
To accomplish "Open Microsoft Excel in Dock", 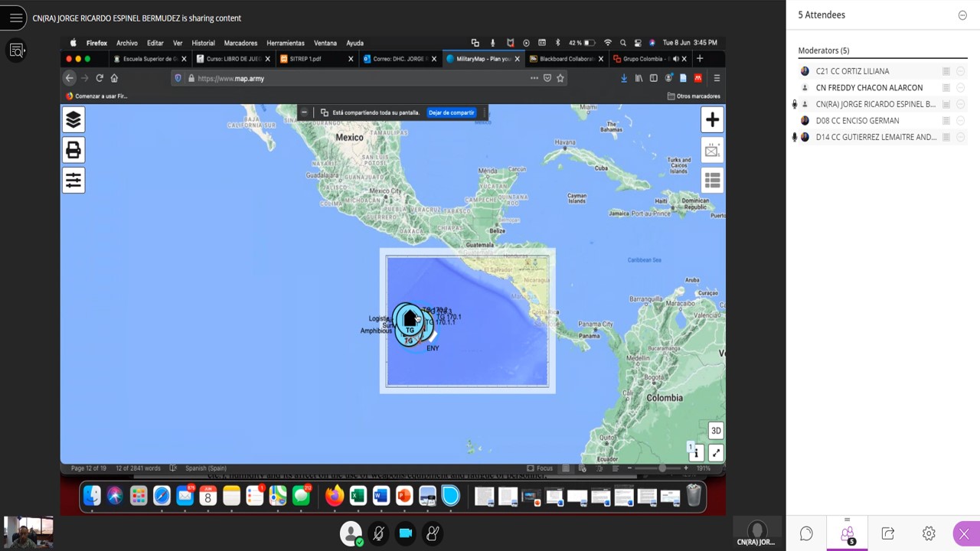I will point(357,497).
